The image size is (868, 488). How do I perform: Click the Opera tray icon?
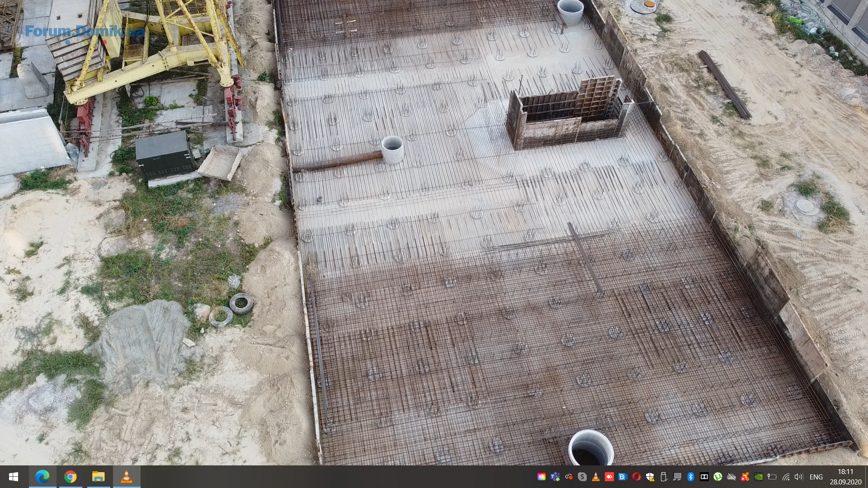[637, 477]
